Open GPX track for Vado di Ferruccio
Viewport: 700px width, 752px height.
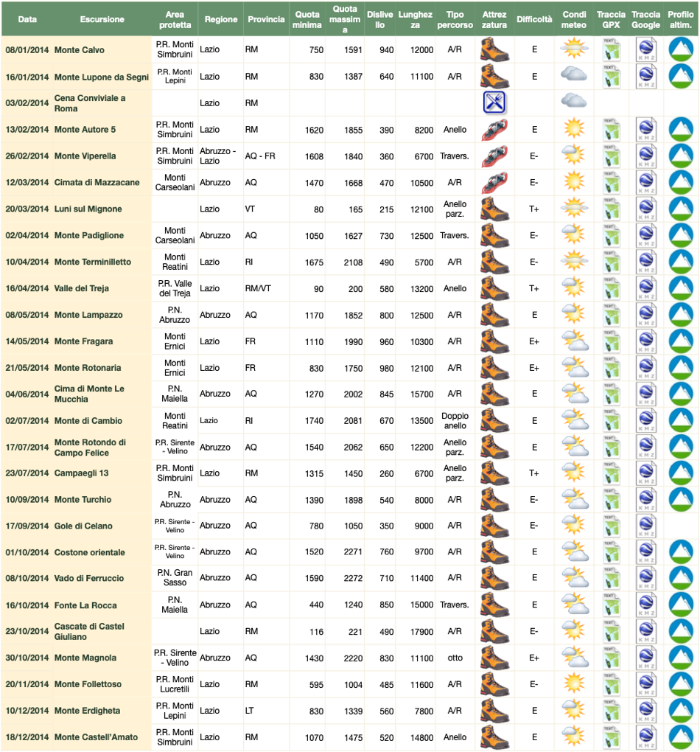(612, 578)
